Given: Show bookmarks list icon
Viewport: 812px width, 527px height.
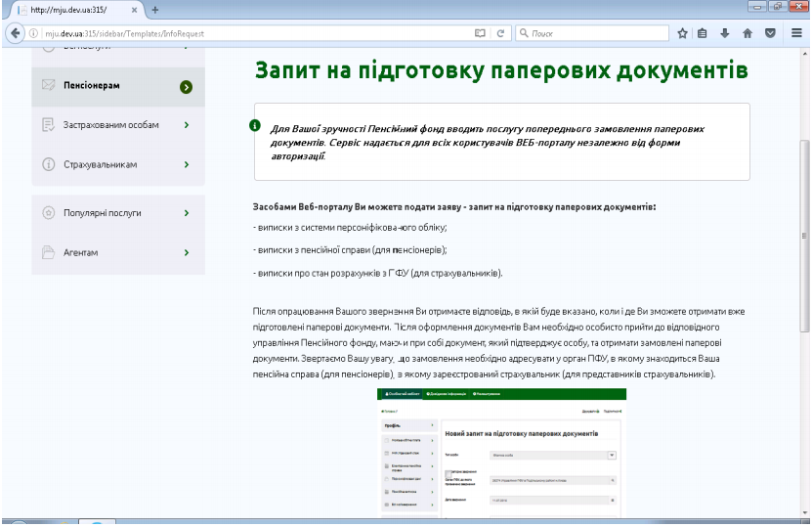Looking at the screenshot, I should (x=703, y=33).
